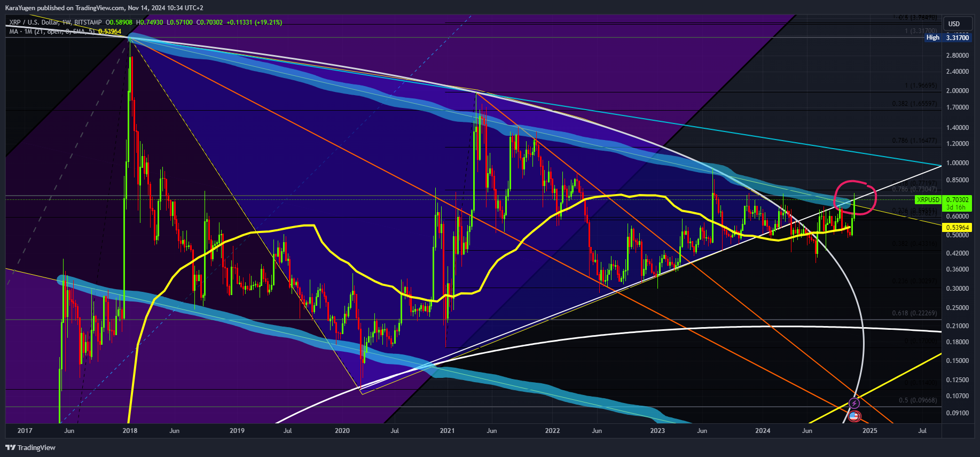Click the TradingView logo at bottom left
The image size is (980, 457).
tap(30, 447)
